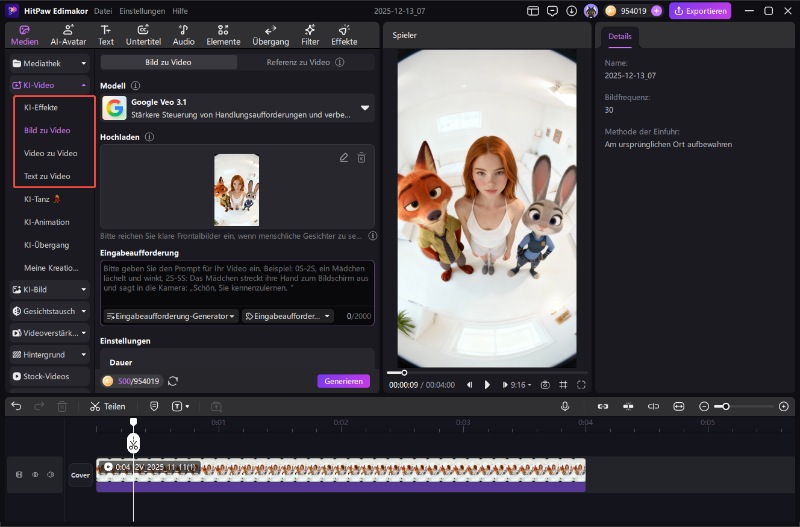Click the uploaded image thumbnail
The height and width of the screenshot is (527, 800).
pos(236,190)
